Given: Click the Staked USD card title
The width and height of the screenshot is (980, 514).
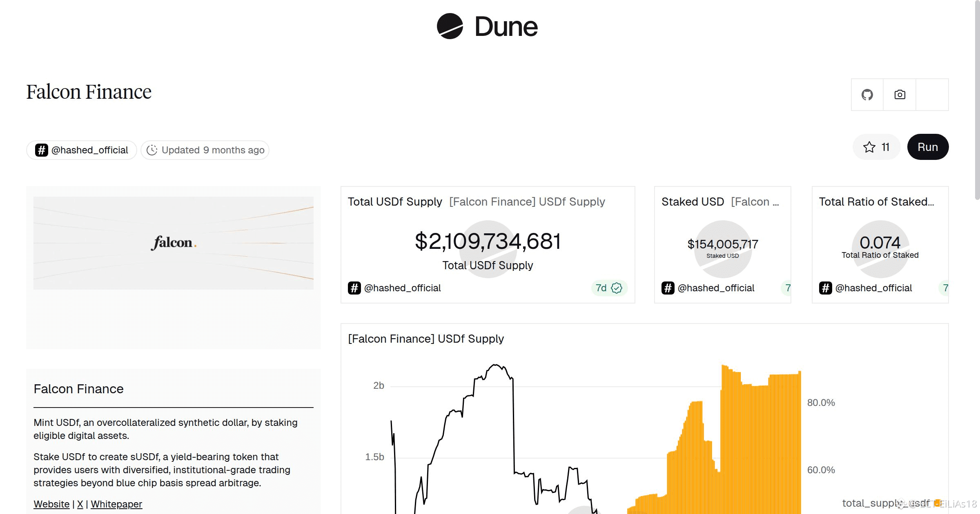Looking at the screenshot, I should coord(693,202).
